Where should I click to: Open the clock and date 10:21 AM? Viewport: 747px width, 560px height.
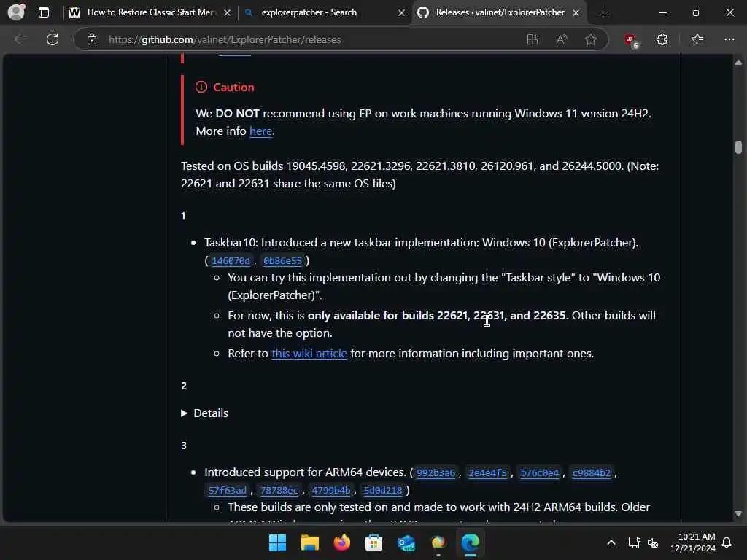click(693, 542)
